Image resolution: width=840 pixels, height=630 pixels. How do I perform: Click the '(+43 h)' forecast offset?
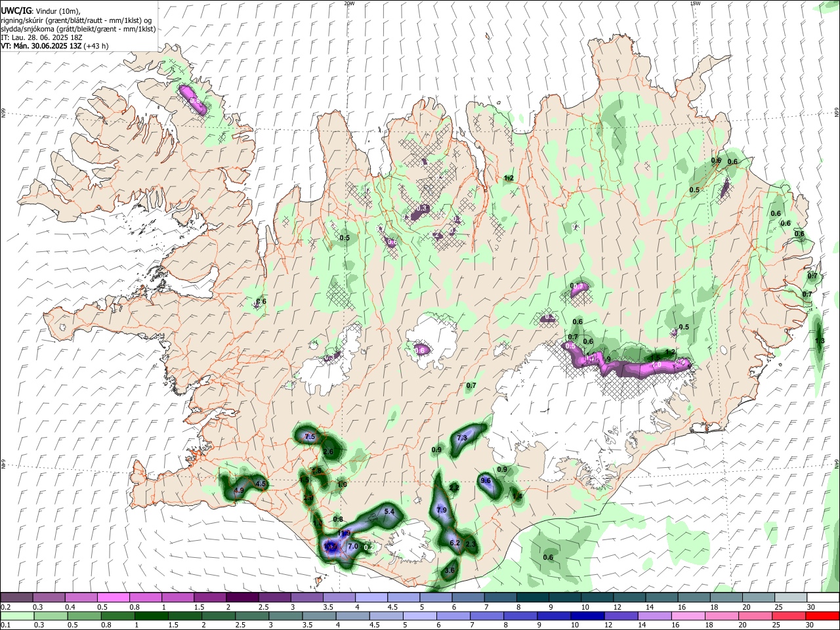(96, 46)
